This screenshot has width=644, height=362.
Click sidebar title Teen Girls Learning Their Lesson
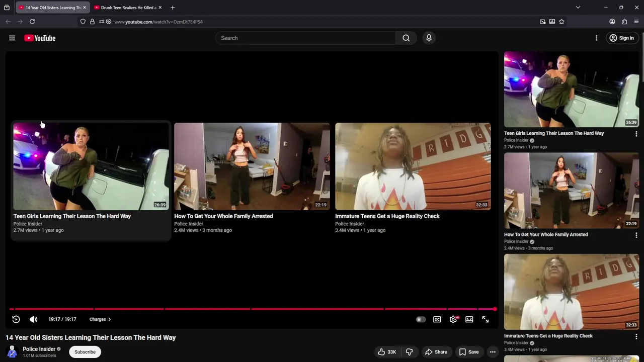click(554, 133)
